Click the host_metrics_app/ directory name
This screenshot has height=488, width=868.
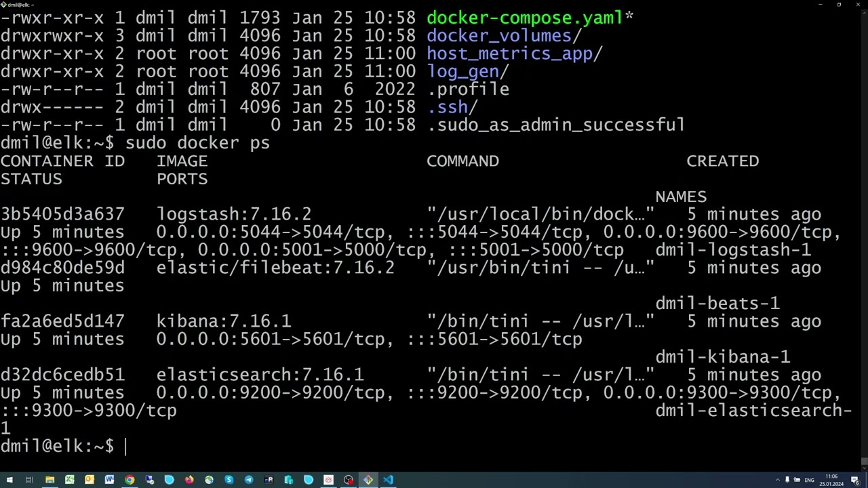coord(514,54)
